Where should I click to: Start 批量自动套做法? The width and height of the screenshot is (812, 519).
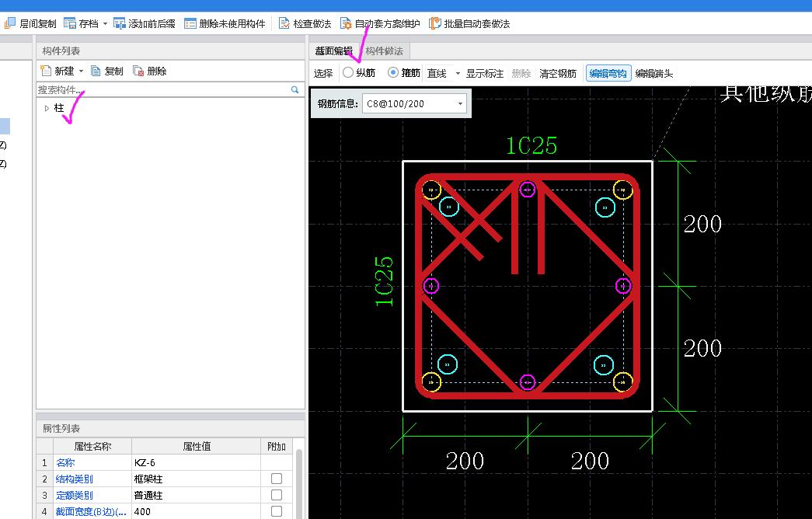coord(466,23)
